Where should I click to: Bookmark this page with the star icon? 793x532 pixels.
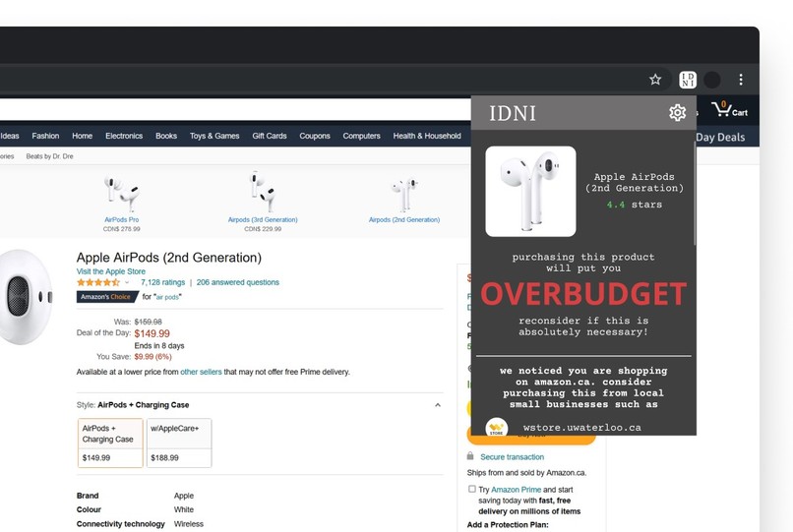pos(655,80)
